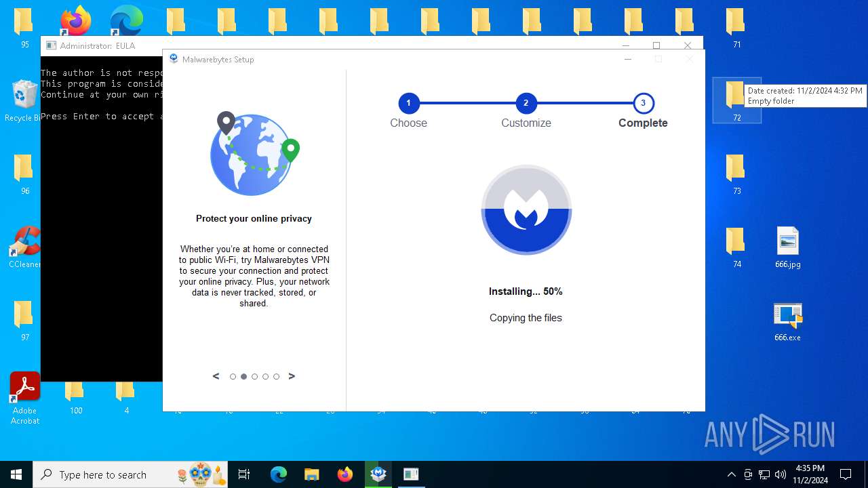
Task: Select the Firefox desktop shortcut
Action: (x=75, y=20)
